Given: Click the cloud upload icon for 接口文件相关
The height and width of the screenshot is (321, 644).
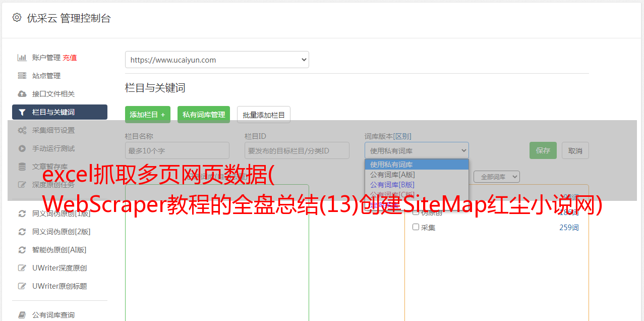Looking at the screenshot, I should click(x=22, y=94).
